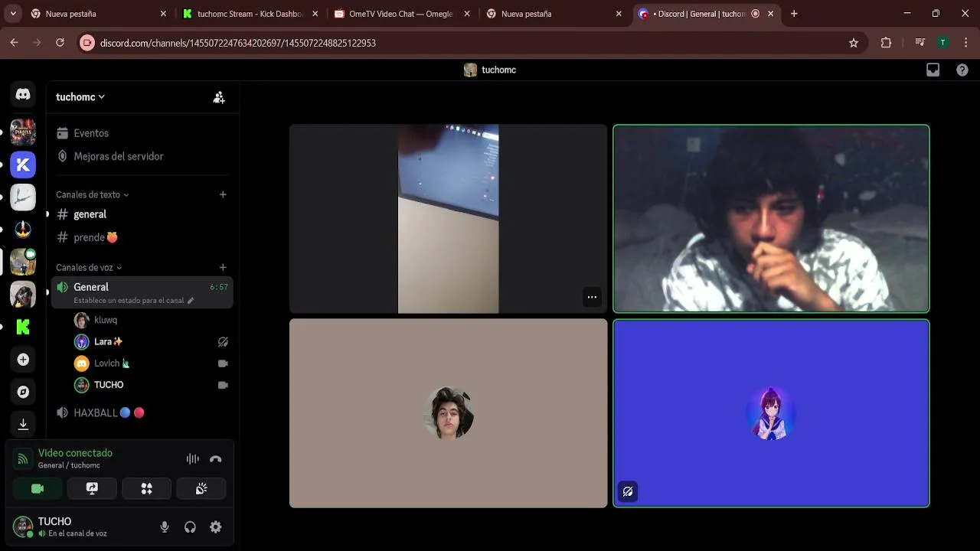Focus the beige avatar participant tile

449,413
